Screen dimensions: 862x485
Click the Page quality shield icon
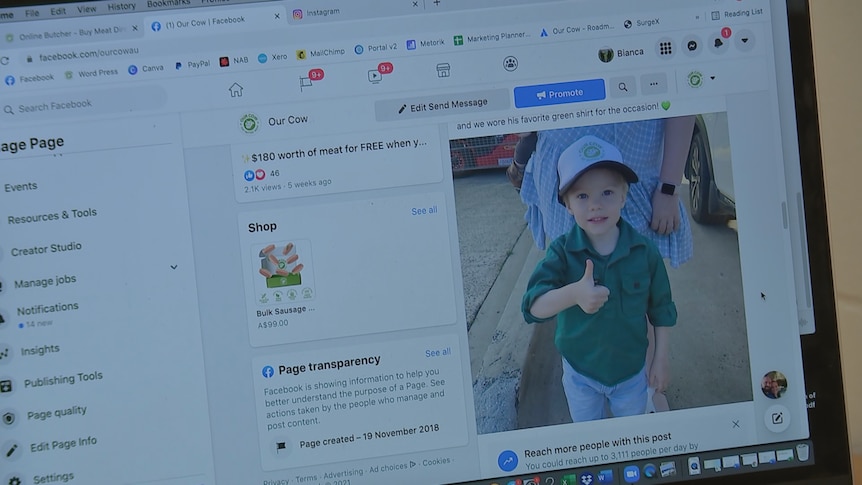[9, 419]
